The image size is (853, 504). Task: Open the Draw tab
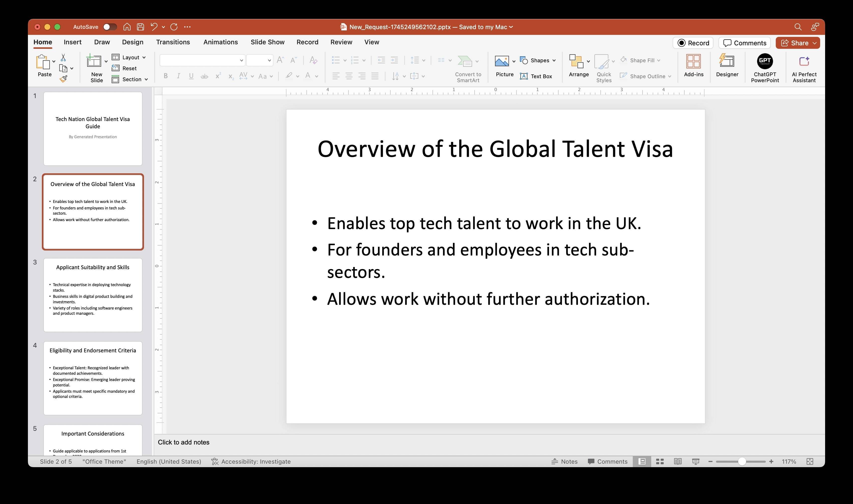pyautogui.click(x=102, y=42)
